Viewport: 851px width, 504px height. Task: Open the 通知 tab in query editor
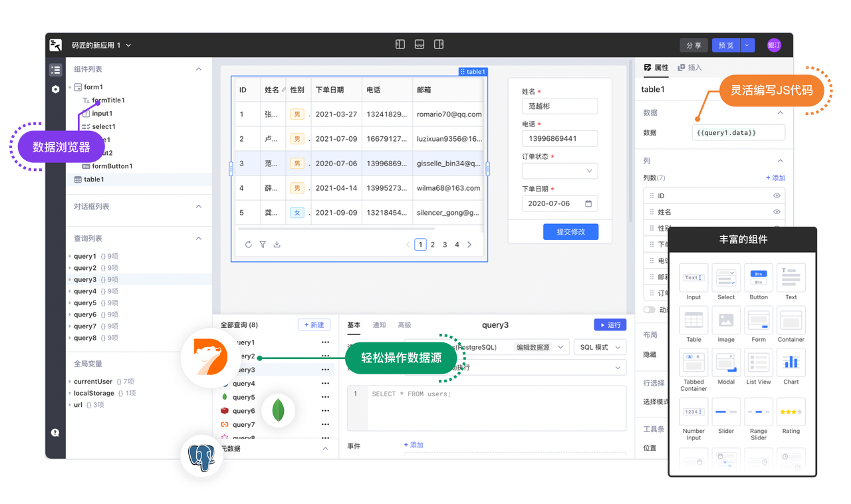379,325
